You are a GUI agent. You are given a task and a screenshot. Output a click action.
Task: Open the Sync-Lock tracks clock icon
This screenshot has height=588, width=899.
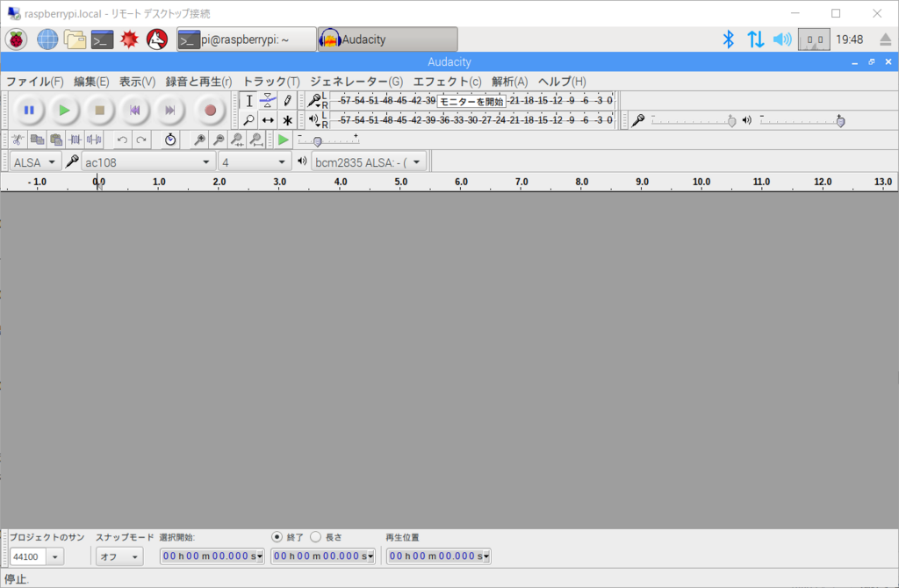170,140
